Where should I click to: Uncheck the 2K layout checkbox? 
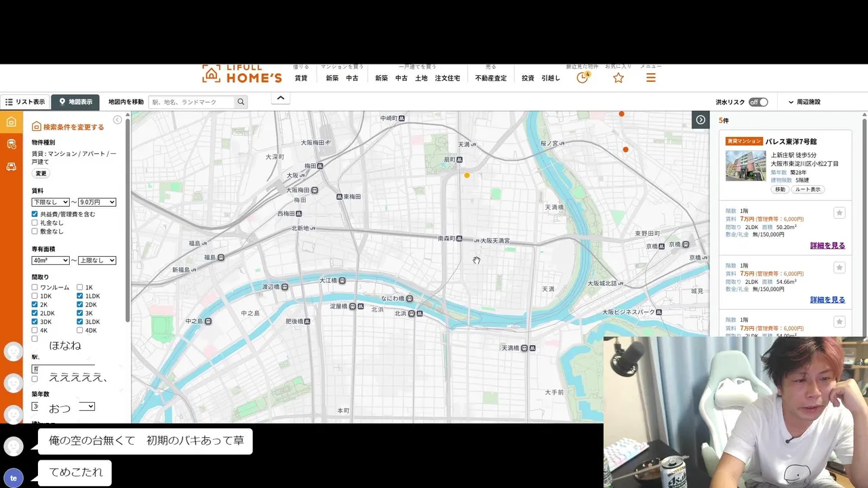(x=35, y=305)
